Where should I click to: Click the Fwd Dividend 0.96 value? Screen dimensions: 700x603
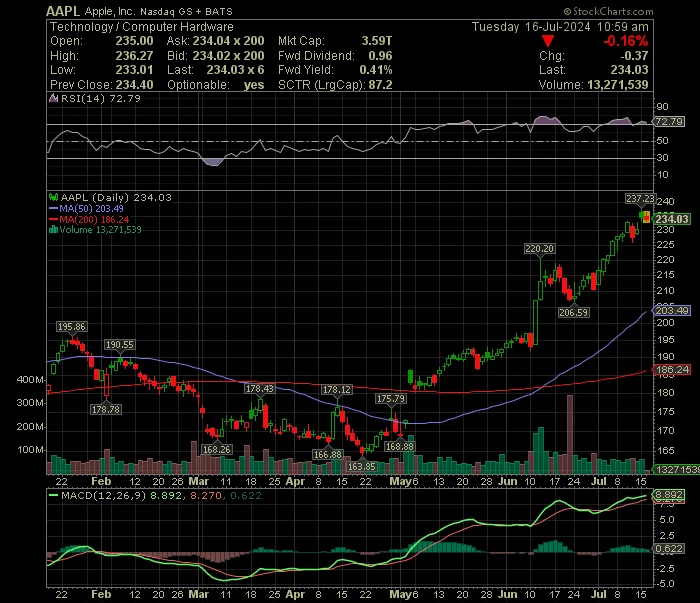tap(380, 56)
